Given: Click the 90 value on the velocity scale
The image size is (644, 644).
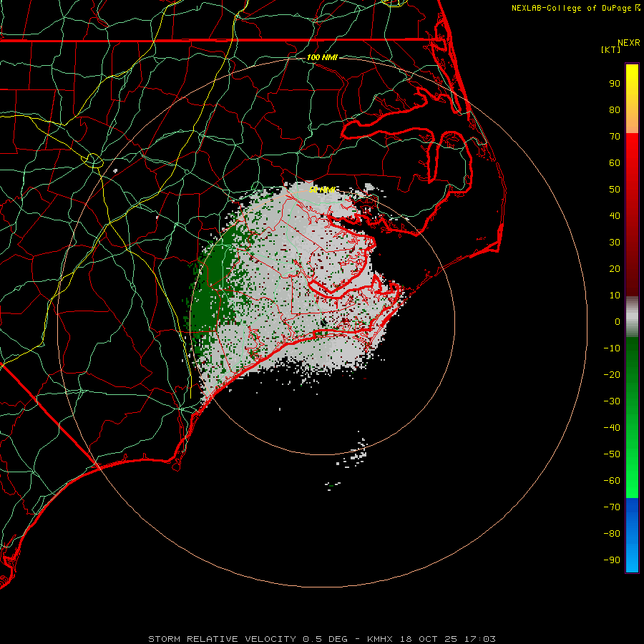Looking at the screenshot, I should tap(615, 84).
